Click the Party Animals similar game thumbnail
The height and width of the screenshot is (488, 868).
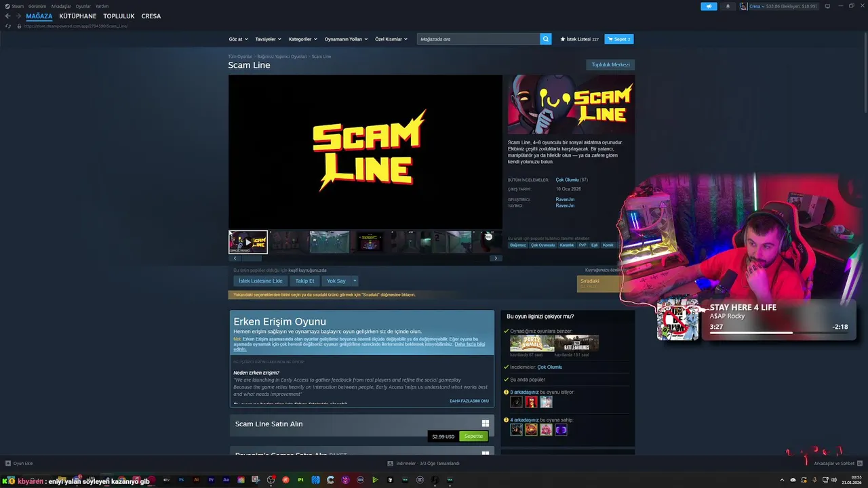pos(532,343)
